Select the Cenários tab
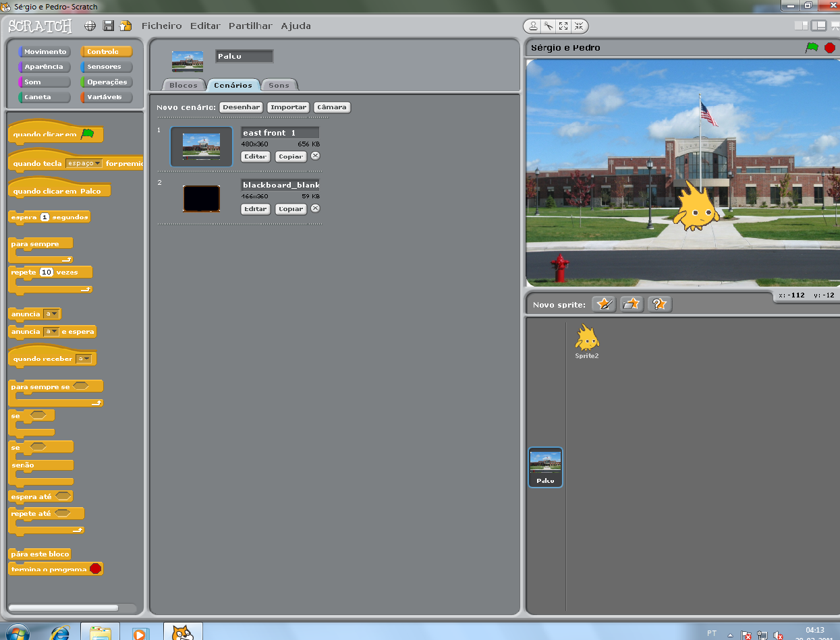Viewport: 840px width, 640px height. point(233,85)
